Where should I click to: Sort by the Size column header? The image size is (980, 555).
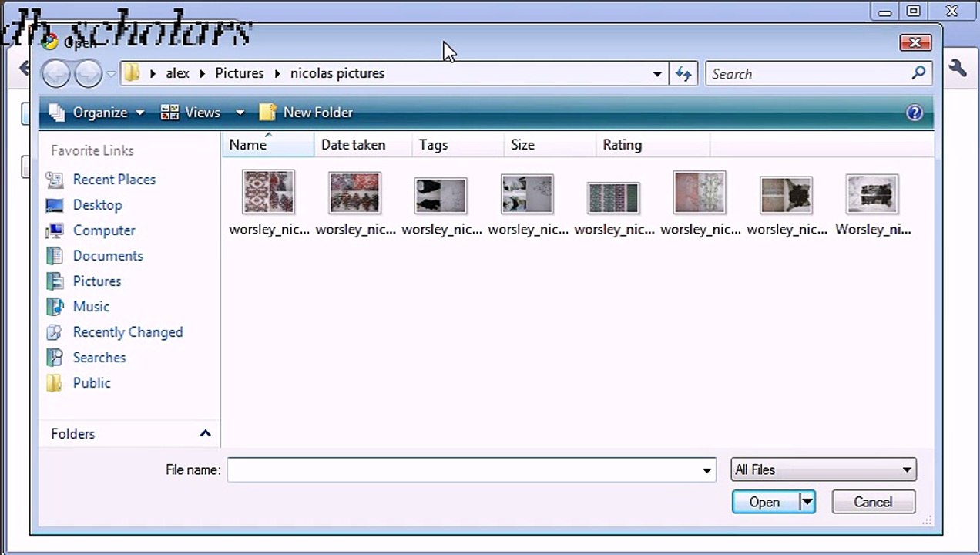click(549, 145)
